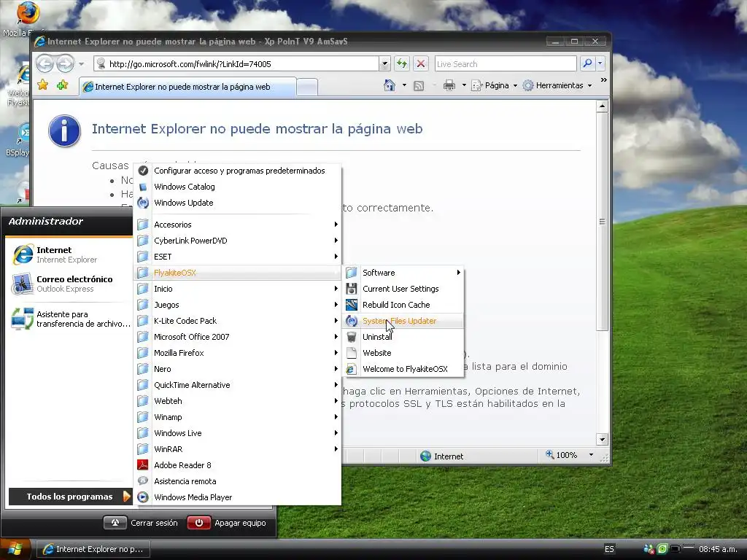This screenshot has width=747, height=560.
Task: Click the Windows Media Player icon
Action: point(143,497)
